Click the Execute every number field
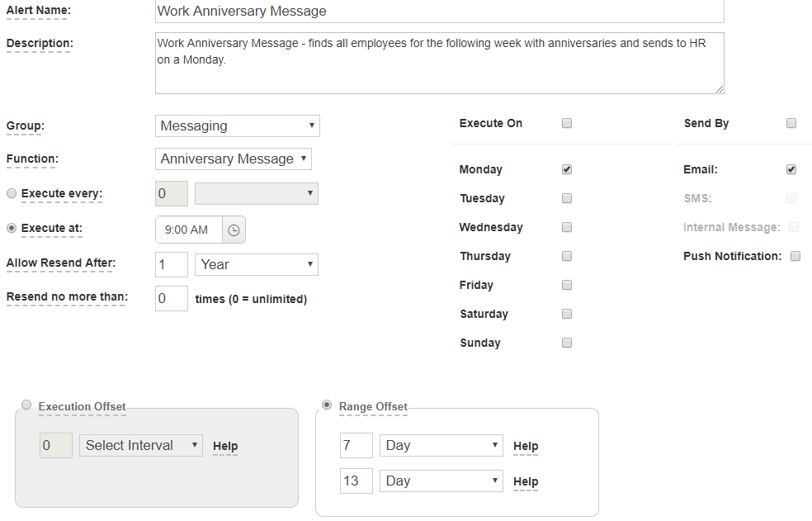The width and height of the screenshot is (812, 521). click(172, 193)
